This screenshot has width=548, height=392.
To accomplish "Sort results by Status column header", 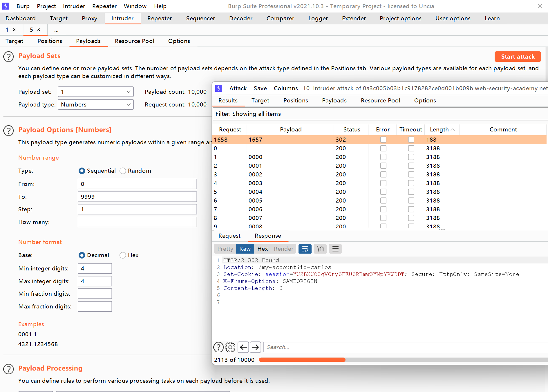I will click(x=351, y=129).
